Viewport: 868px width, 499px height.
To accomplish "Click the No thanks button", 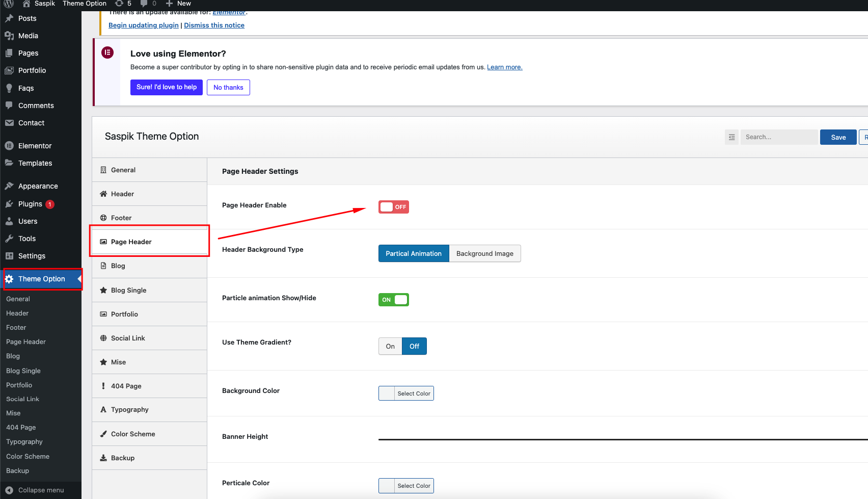I will pyautogui.click(x=228, y=87).
